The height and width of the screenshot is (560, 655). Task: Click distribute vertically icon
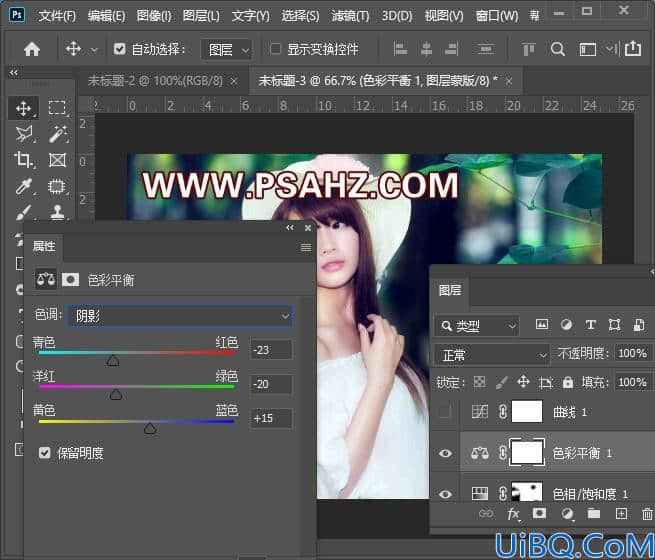click(x=485, y=49)
